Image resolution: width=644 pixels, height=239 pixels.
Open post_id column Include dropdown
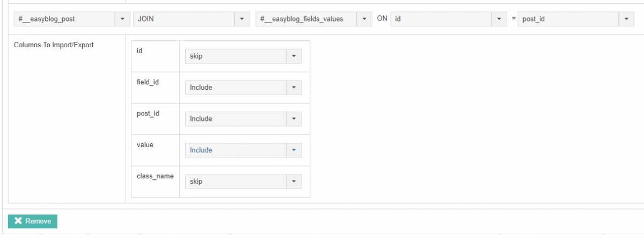[x=236, y=119]
